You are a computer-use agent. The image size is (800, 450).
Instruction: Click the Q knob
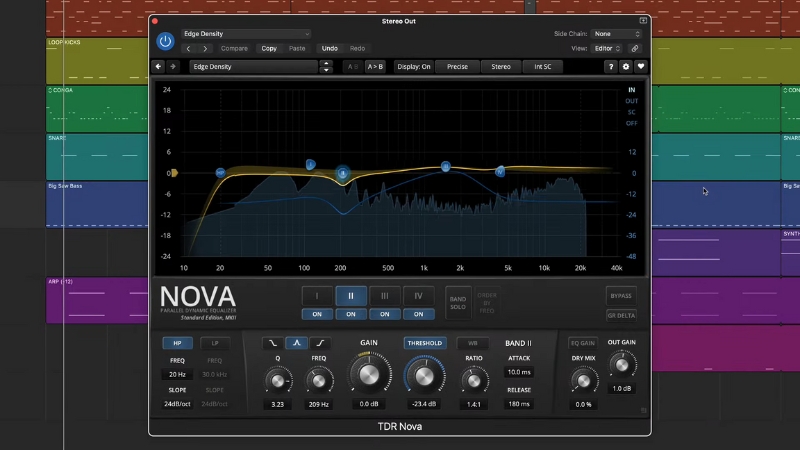coord(278,381)
